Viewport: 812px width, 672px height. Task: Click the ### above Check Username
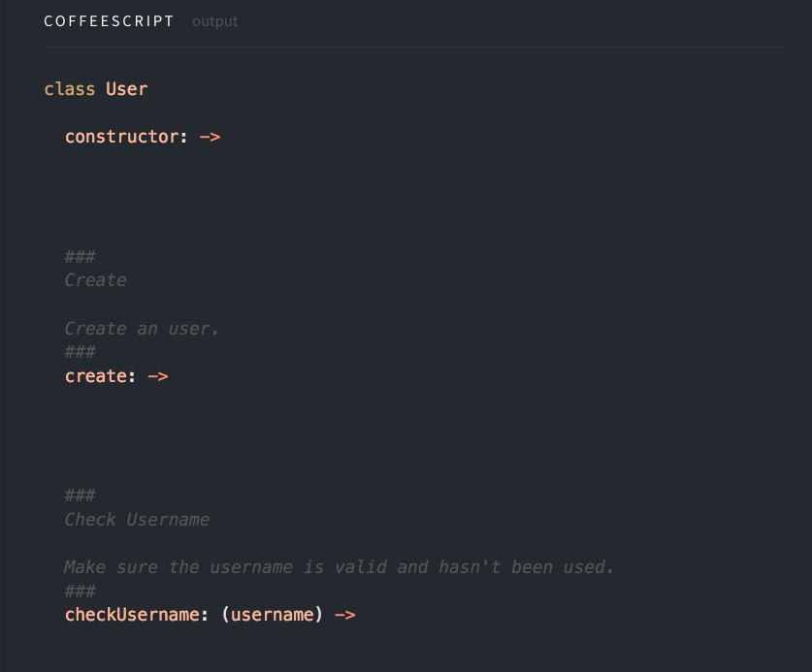pyautogui.click(x=80, y=496)
